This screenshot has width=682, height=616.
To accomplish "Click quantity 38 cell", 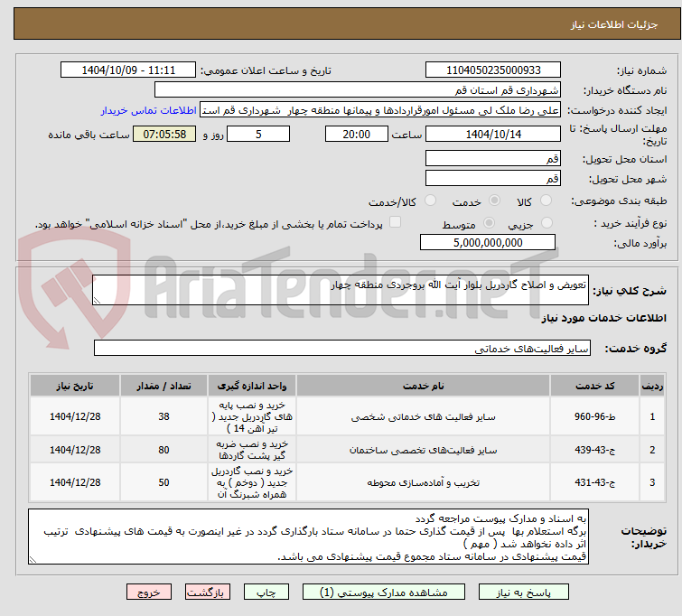I will 163,416.
